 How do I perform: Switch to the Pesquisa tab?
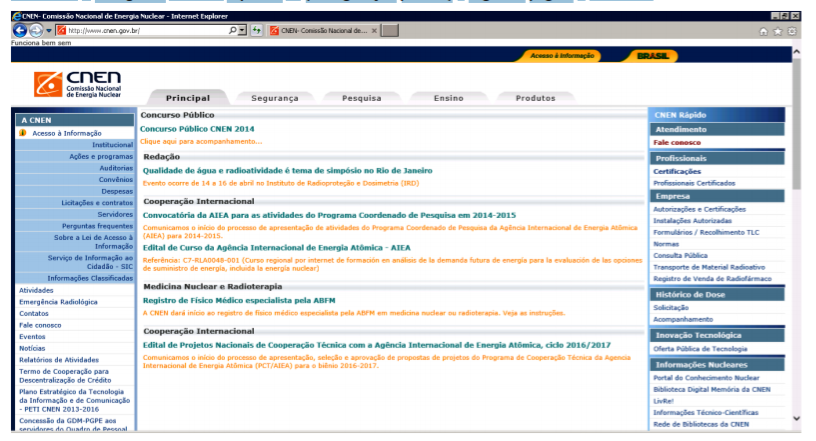362,98
